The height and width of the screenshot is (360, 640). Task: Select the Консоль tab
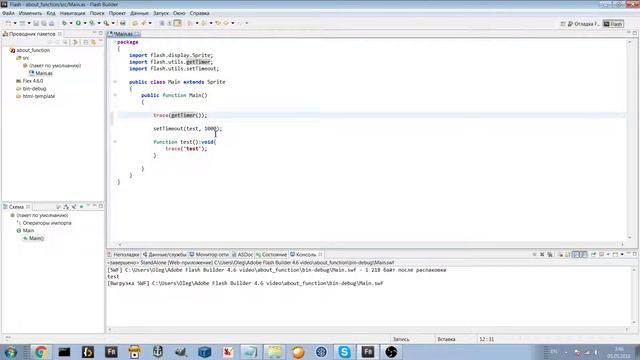306,254
